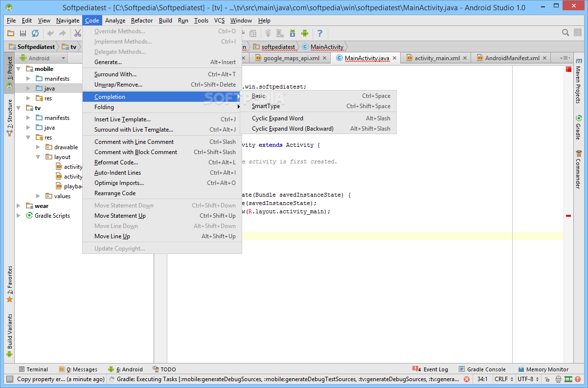Screen dimensions: 588x388
Task: Change CRLF line separator setting
Action: (x=503, y=379)
